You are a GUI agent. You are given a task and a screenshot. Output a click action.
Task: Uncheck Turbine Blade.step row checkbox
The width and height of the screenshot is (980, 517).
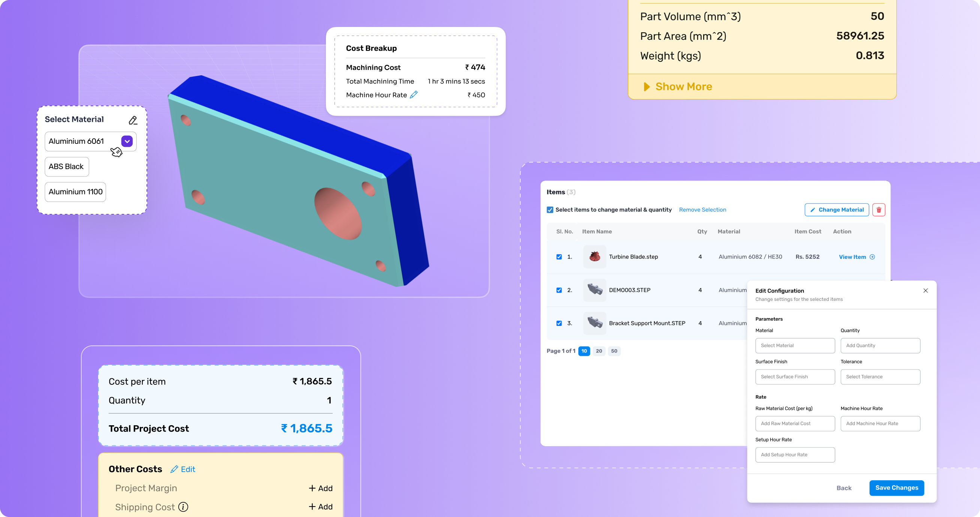[x=559, y=257]
